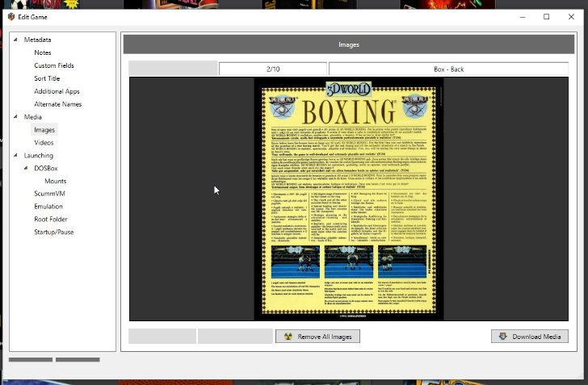Select the Media tree label
Viewport: 588px width, 385px height.
pos(33,116)
